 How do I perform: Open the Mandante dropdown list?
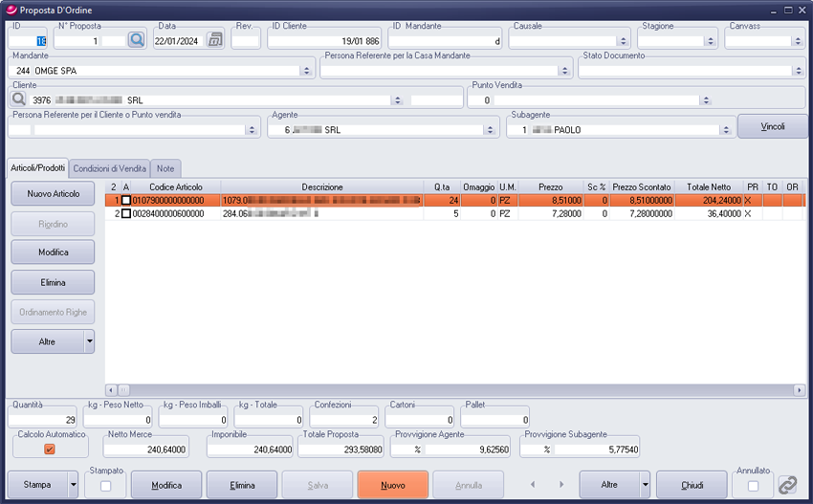(x=306, y=71)
